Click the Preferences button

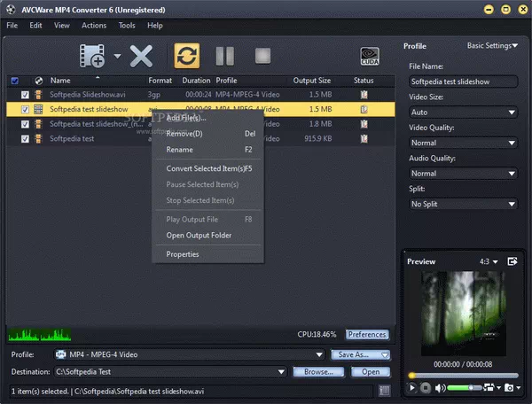[367, 335]
